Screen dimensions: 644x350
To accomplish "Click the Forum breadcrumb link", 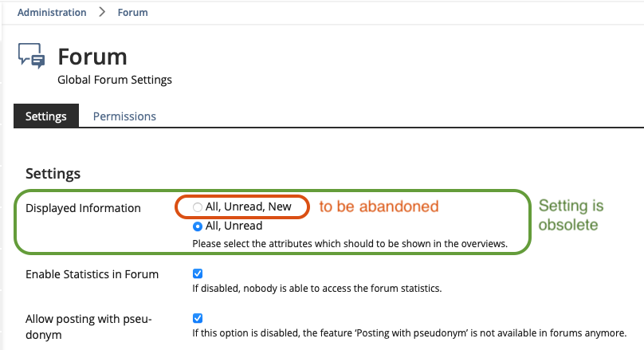I will click(132, 13).
